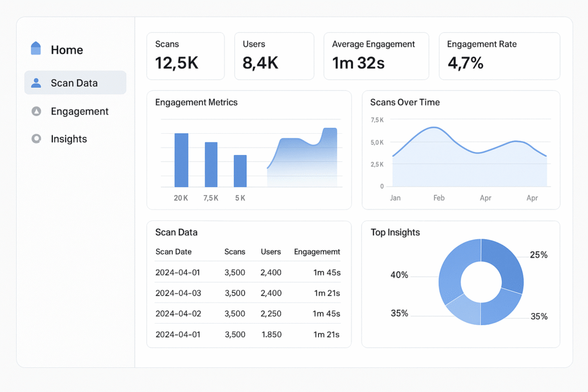Select the 2024-04-03 table row
The height and width of the screenshot is (392, 588).
[248, 293]
